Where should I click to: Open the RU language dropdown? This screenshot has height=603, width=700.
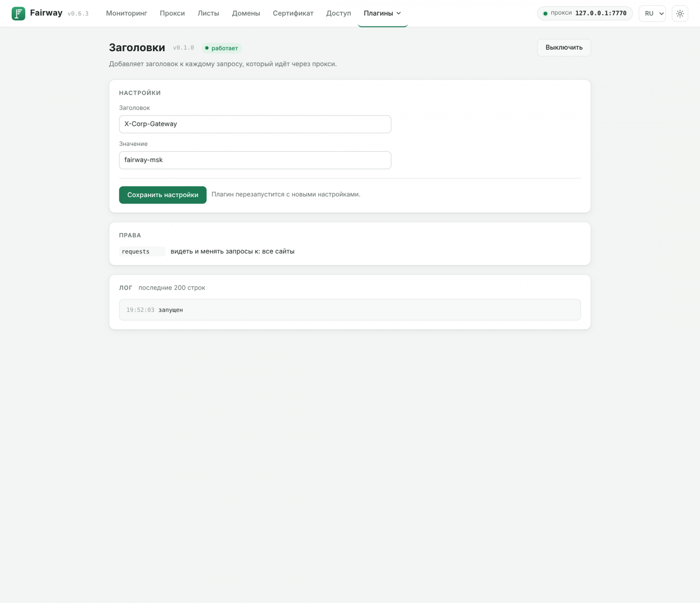click(652, 13)
